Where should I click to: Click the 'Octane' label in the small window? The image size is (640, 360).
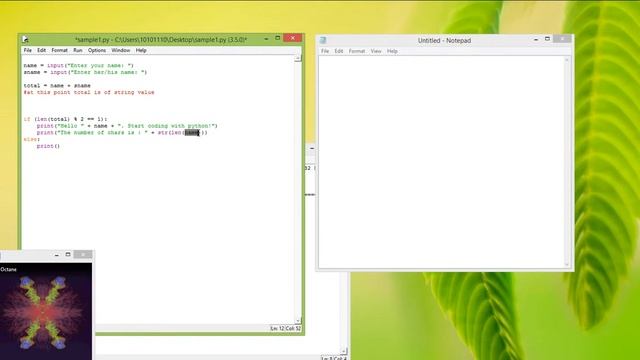(9, 269)
